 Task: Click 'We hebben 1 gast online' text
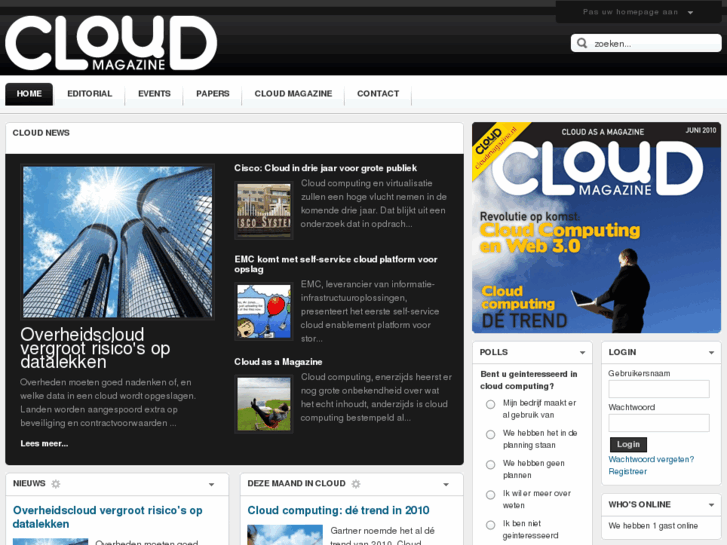(x=653, y=526)
